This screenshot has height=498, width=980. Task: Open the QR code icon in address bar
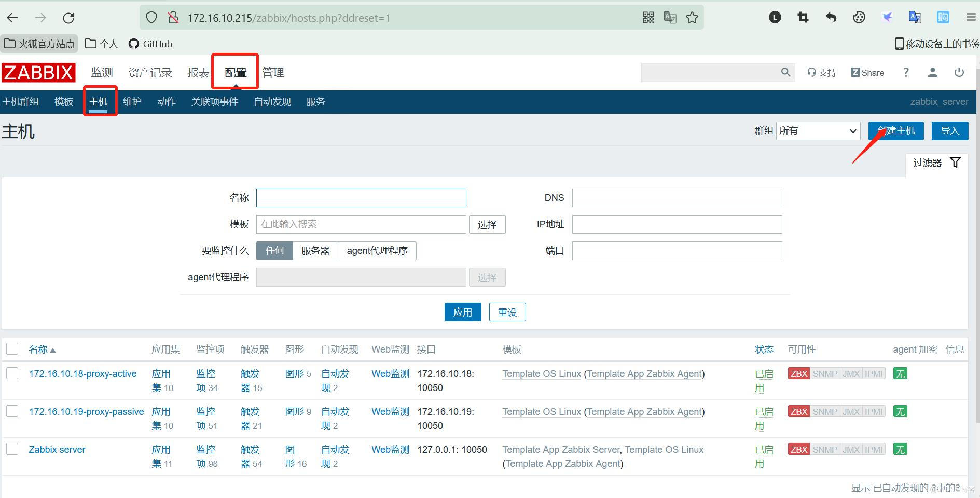(648, 18)
